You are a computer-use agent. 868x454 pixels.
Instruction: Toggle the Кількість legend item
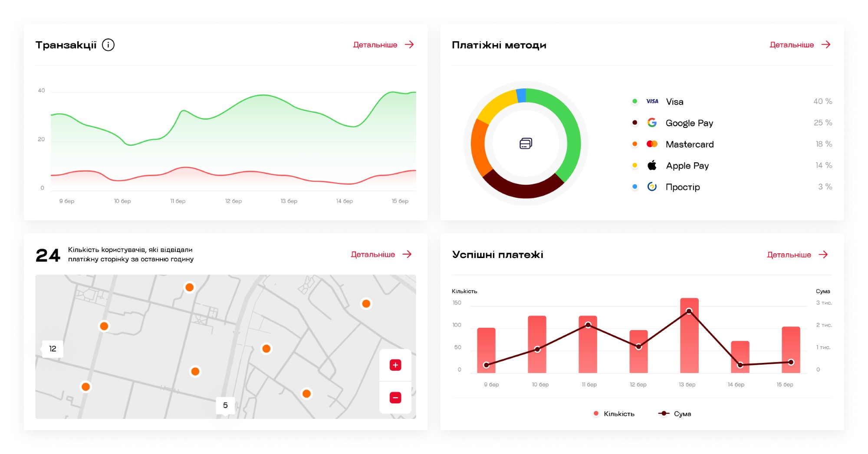pos(614,414)
